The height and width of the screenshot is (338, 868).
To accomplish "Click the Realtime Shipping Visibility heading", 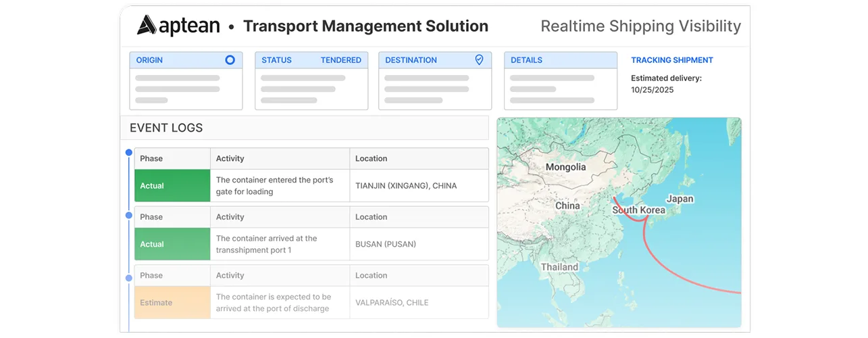I will click(641, 26).
